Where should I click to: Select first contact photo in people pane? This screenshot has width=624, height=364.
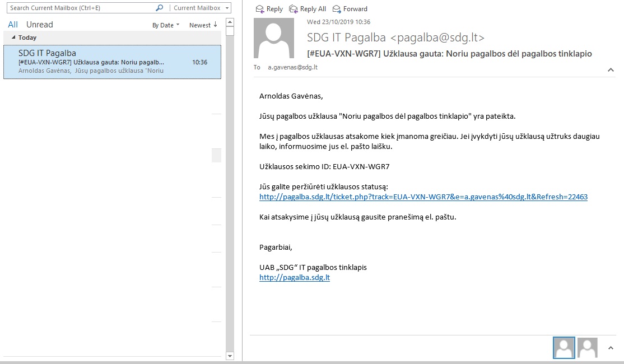pos(564,348)
